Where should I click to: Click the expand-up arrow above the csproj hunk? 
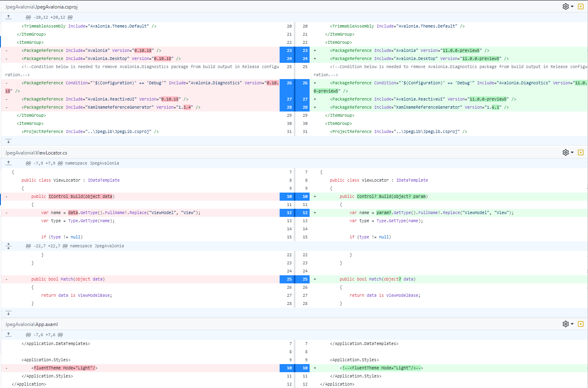pos(9,17)
